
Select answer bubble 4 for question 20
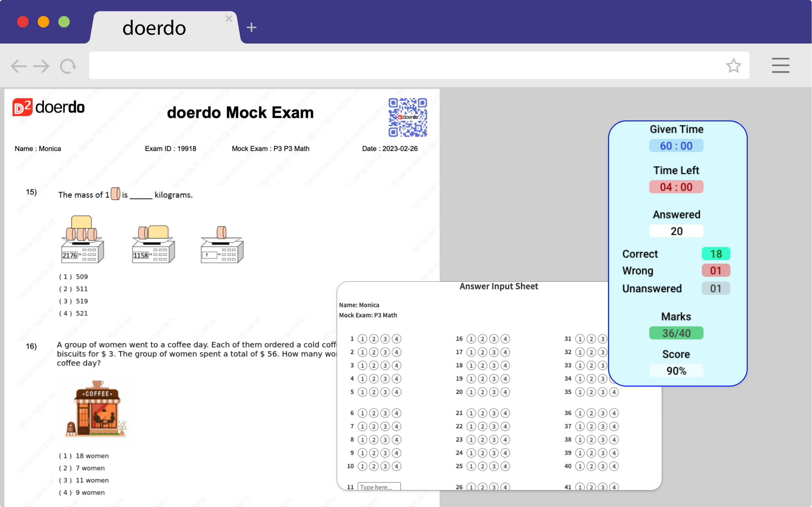[x=505, y=392]
